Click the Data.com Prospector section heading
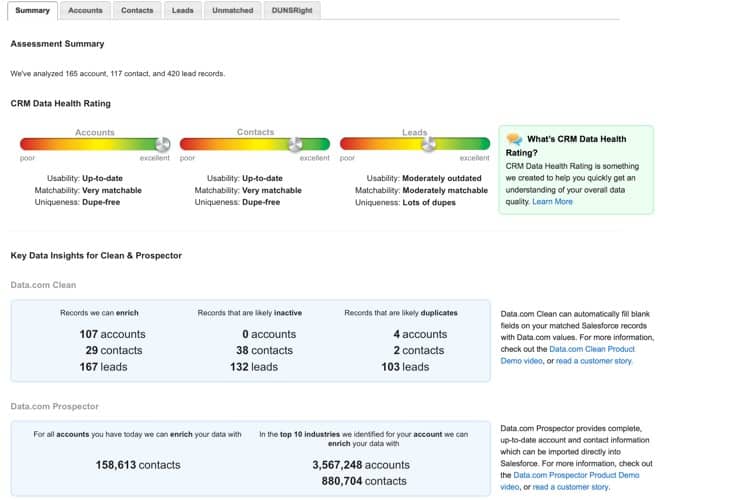This screenshot has width=737, height=500. tap(55, 406)
